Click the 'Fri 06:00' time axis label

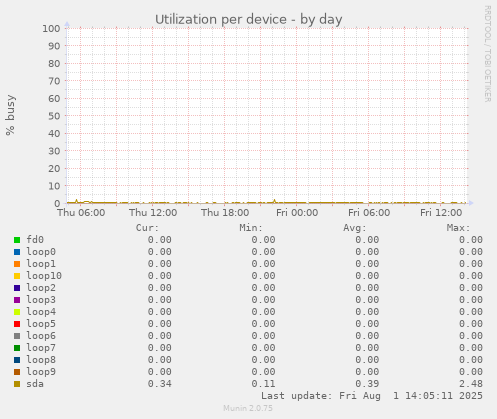pyautogui.click(x=369, y=213)
